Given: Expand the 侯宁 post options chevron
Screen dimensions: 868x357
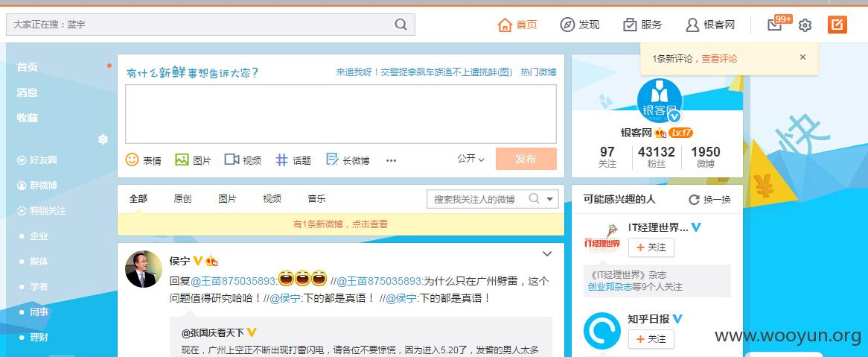Looking at the screenshot, I should tap(547, 254).
